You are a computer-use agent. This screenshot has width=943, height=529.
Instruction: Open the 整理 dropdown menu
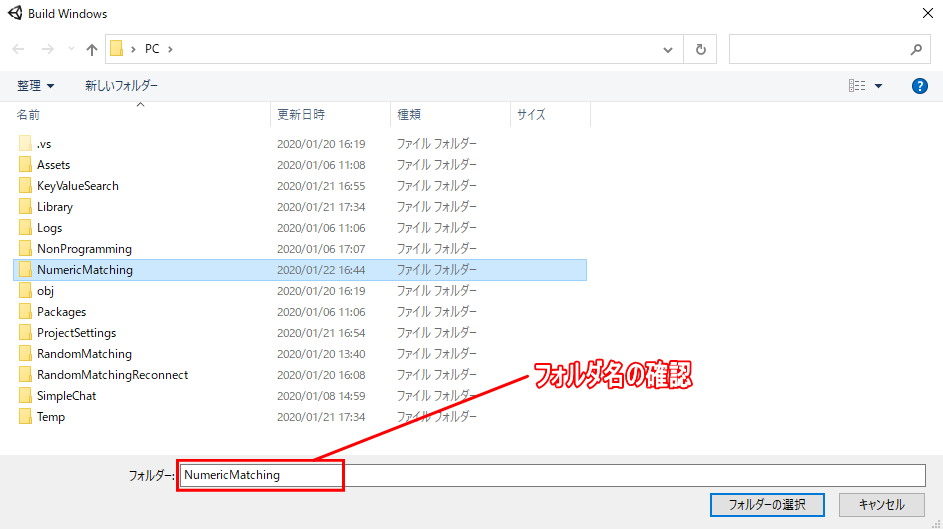36,86
